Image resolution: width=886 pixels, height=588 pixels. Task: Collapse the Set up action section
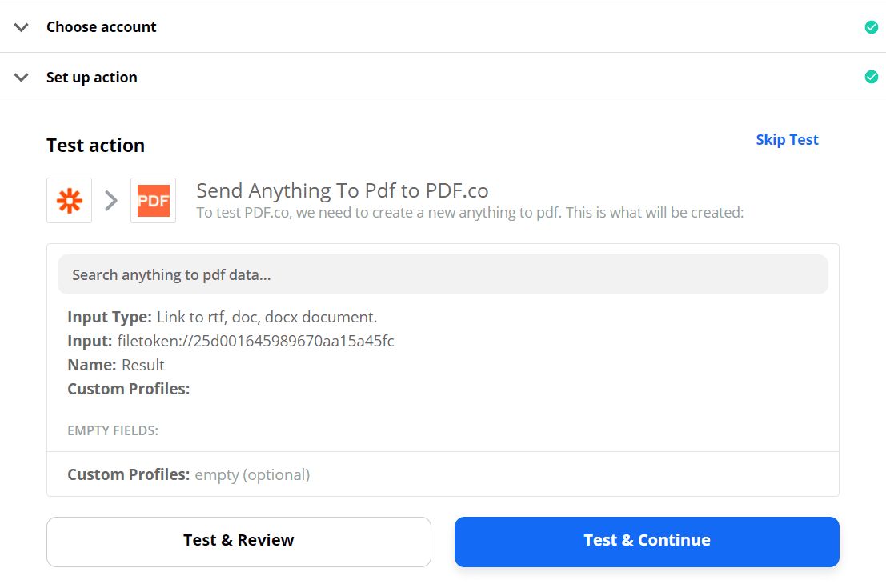pos(21,77)
